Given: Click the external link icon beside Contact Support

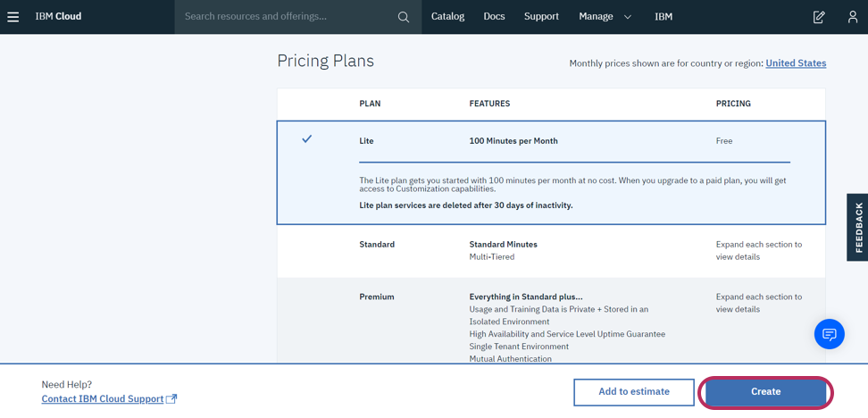Looking at the screenshot, I should point(171,398).
